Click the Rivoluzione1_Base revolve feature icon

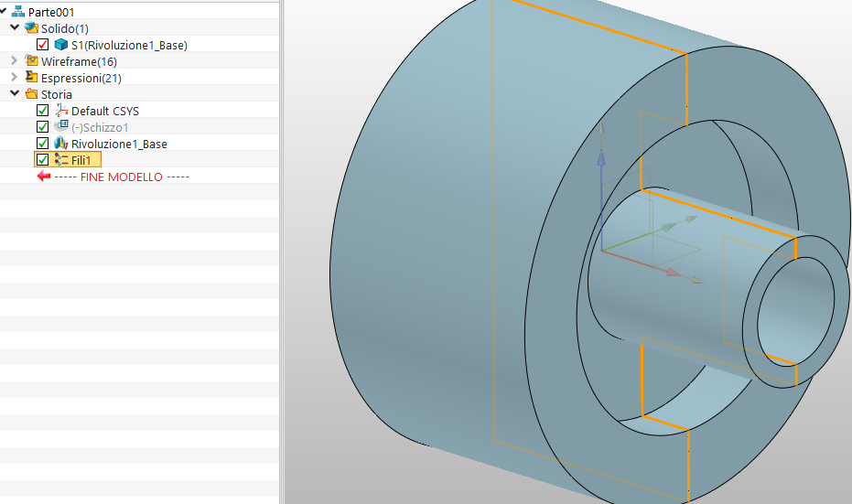(61, 144)
